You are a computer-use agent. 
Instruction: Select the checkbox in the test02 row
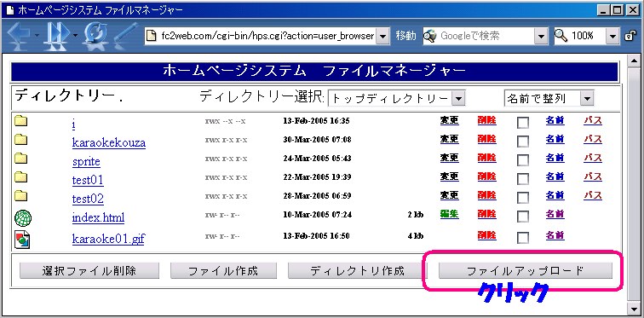click(522, 198)
